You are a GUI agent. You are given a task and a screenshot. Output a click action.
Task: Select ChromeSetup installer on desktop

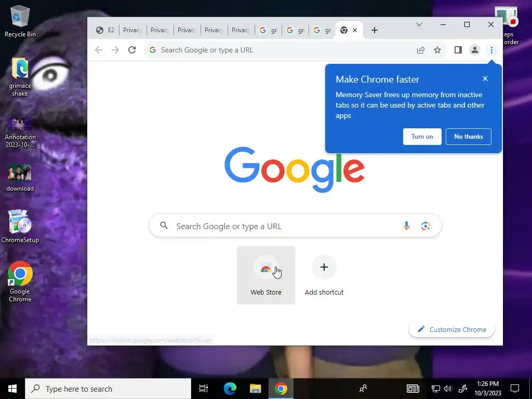tap(20, 227)
